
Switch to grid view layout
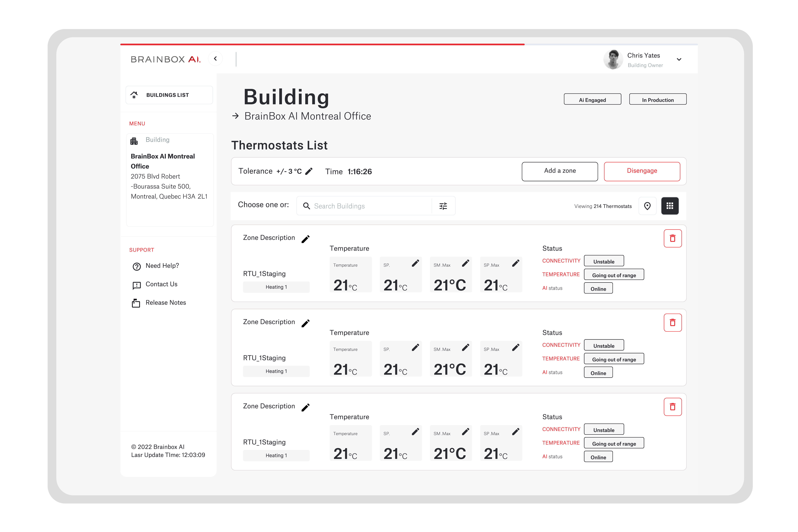[x=669, y=206]
